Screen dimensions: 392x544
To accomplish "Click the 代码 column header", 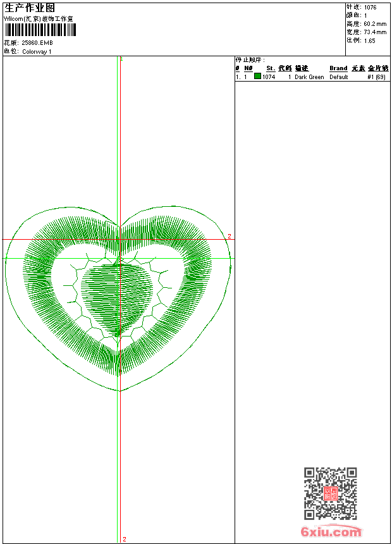I will [x=285, y=68].
